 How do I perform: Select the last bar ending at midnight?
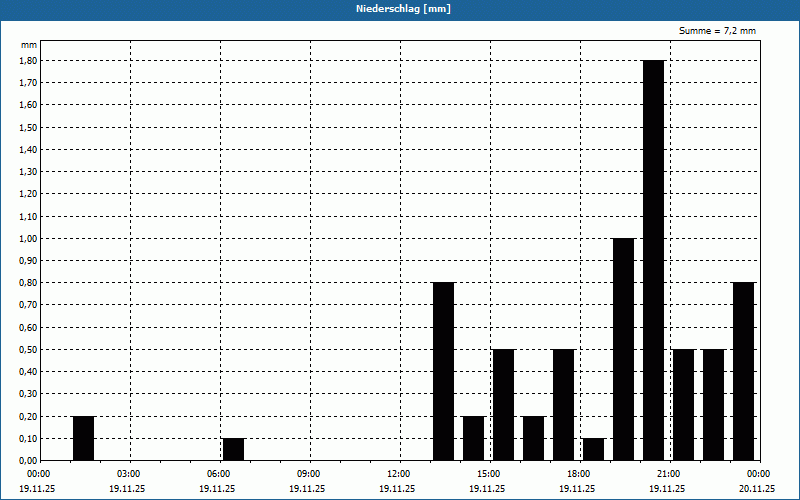pos(743,371)
